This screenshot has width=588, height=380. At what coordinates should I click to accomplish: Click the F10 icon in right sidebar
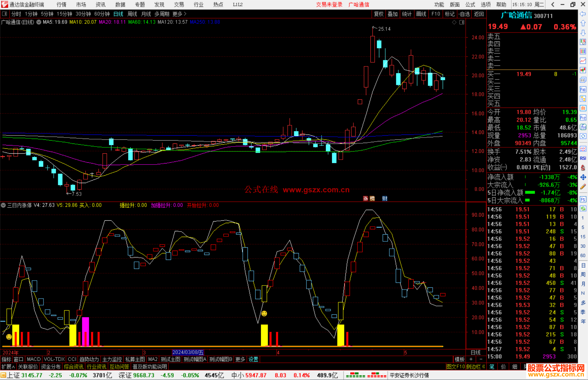click(583, 89)
